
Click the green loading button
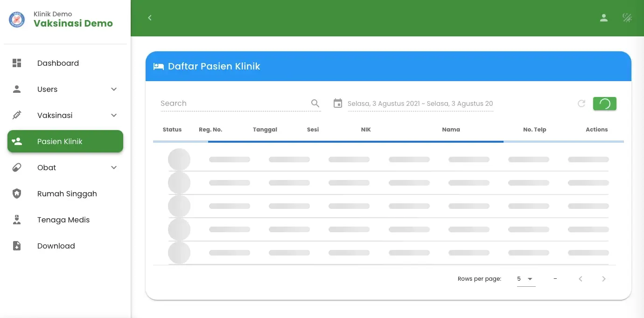click(605, 104)
